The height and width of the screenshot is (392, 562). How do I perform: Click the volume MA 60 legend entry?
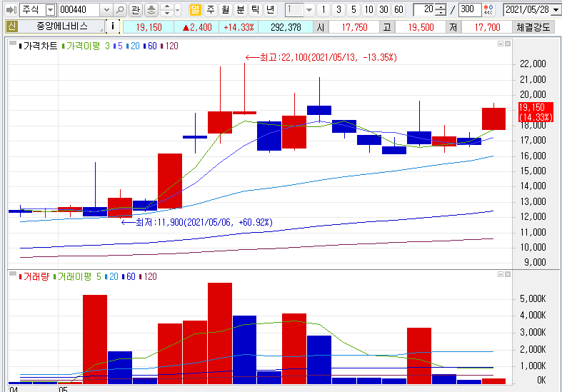129,276
